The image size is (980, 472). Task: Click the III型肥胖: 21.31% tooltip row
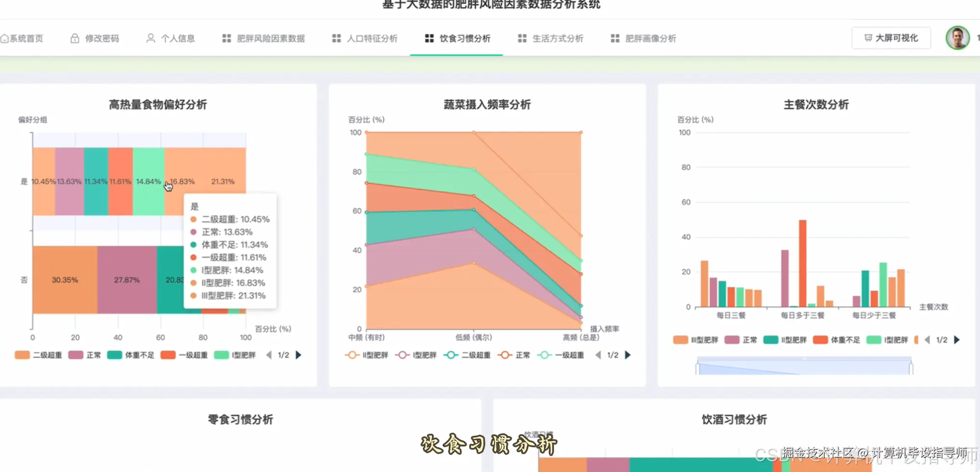[x=229, y=296]
